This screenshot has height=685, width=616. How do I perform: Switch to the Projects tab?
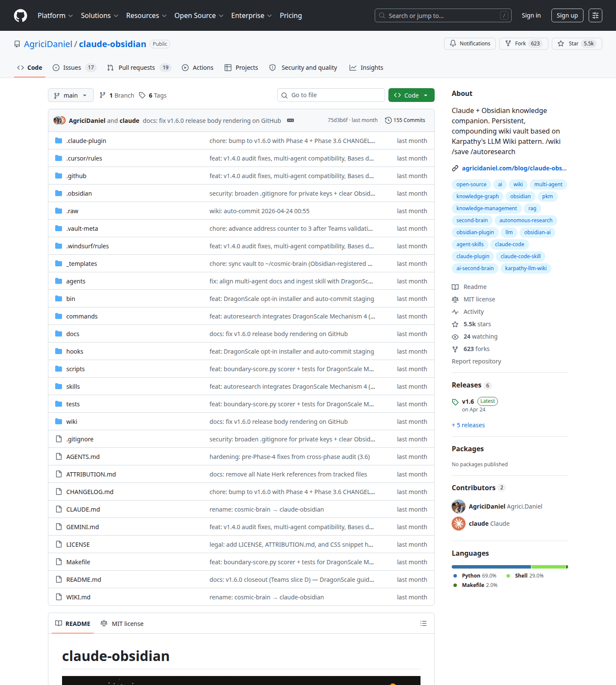pos(241,68)
